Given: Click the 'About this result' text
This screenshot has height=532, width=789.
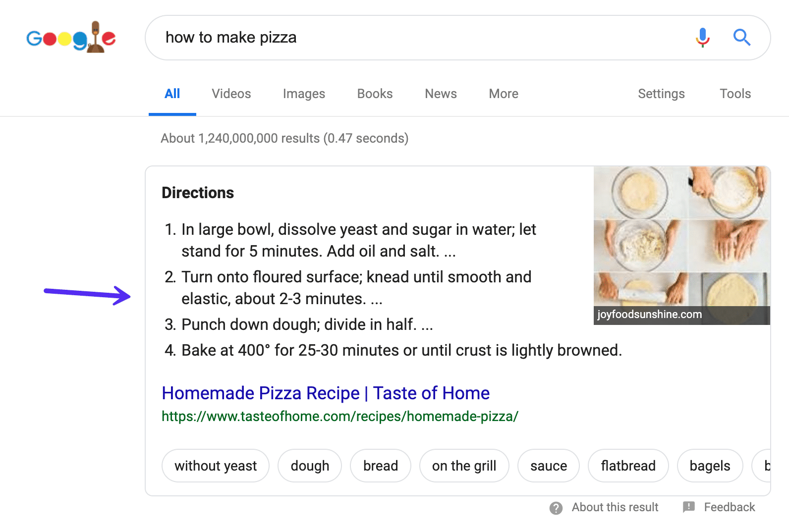Looking at the screenshot, I should [615, 507].
